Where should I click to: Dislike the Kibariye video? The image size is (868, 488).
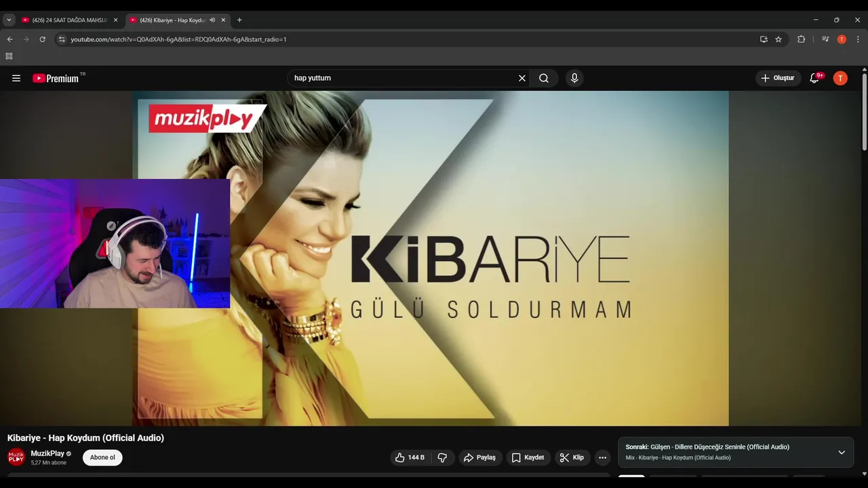pos(442,457)
